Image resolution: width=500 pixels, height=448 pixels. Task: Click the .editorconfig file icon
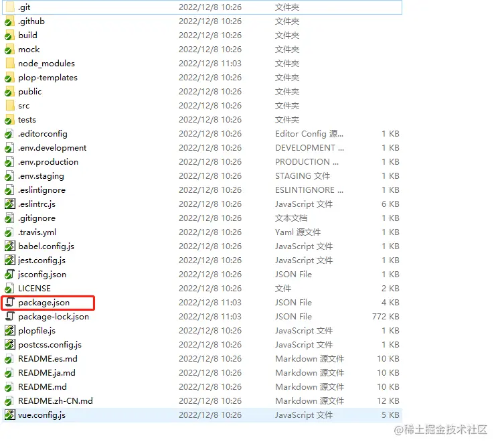[9, 134]
